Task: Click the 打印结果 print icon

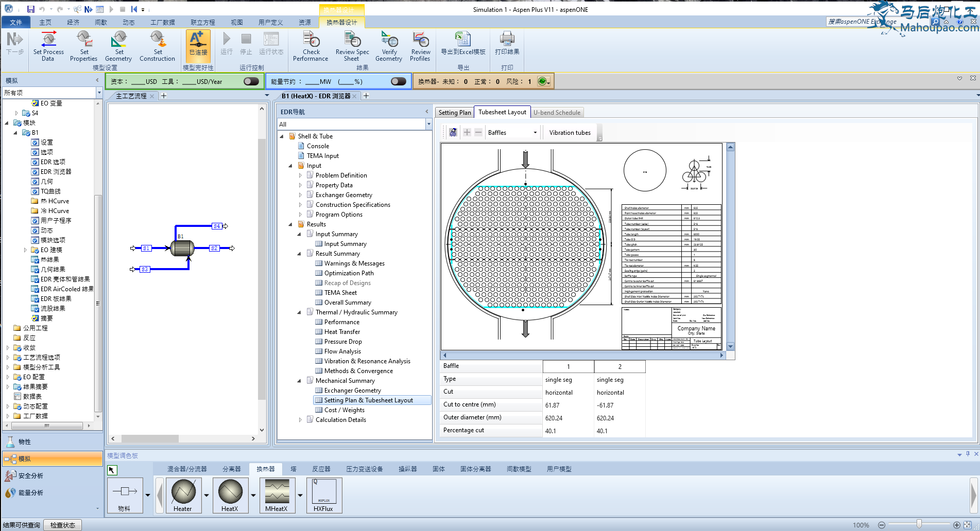Action: point(507,44)
